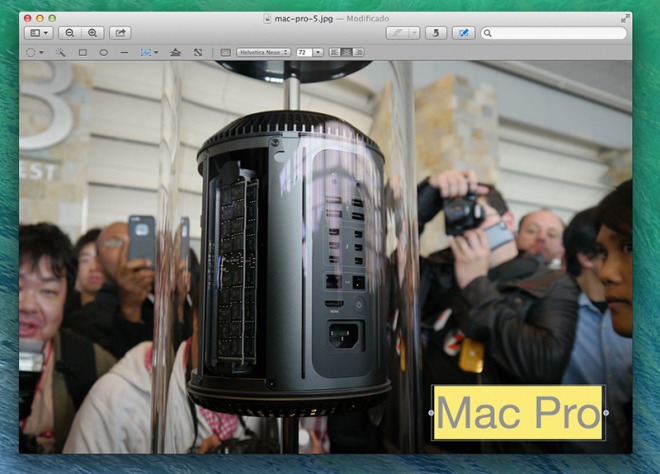Click the left handle of text box
This screenshot has height=474, width=660.
(x=431, y=413)
